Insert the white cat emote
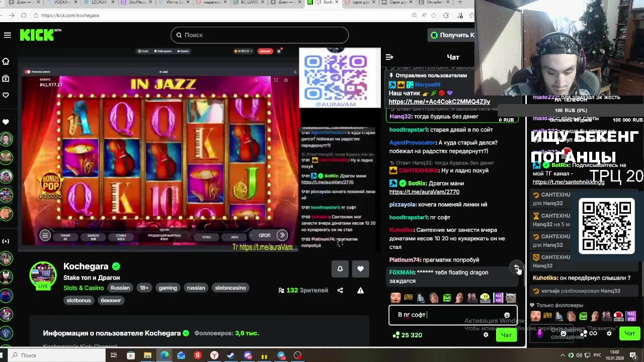This screenshot has height=362, width=644. [511, 298]
